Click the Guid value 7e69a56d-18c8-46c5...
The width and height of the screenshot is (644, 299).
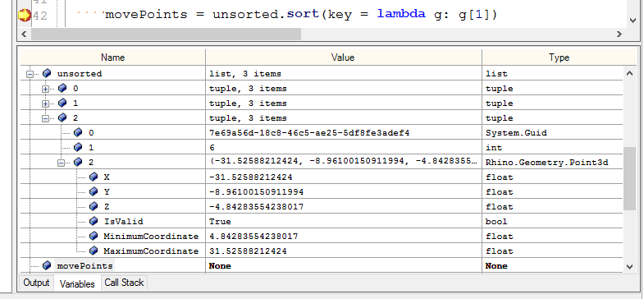pos(308,133)
